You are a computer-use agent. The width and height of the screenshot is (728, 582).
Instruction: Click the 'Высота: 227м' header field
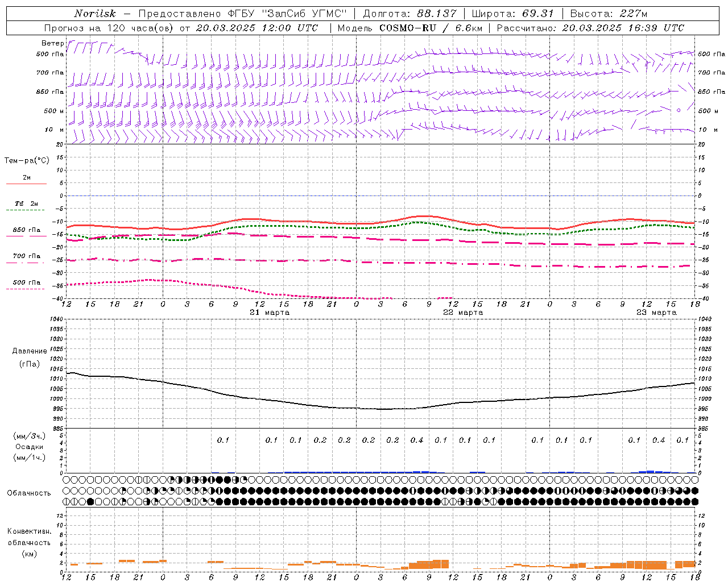[609, 14]
